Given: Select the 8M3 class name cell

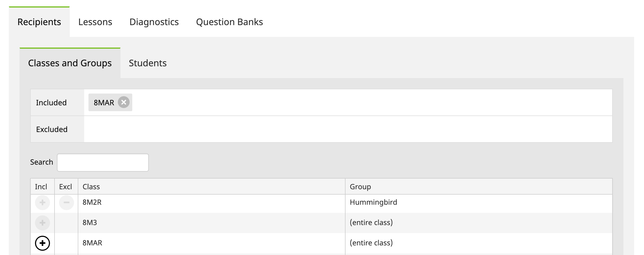Looking at the screenshot, I should [90, 223].
